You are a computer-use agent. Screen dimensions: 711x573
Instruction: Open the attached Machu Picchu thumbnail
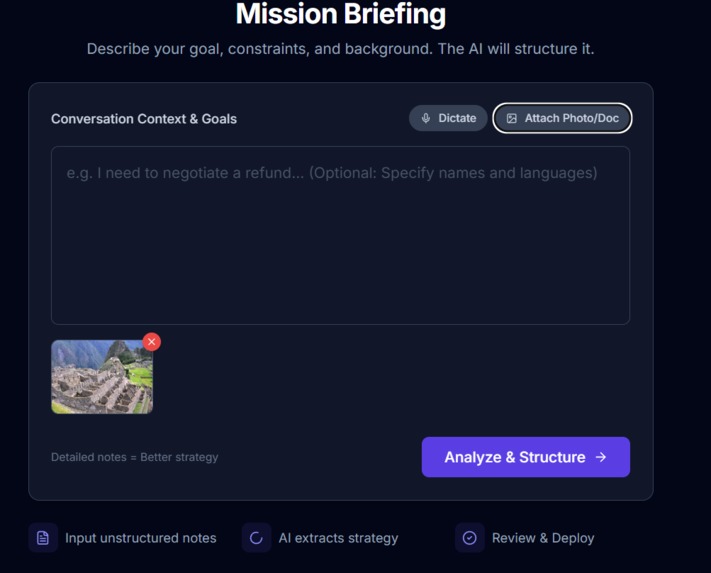[x=102, y=377]
